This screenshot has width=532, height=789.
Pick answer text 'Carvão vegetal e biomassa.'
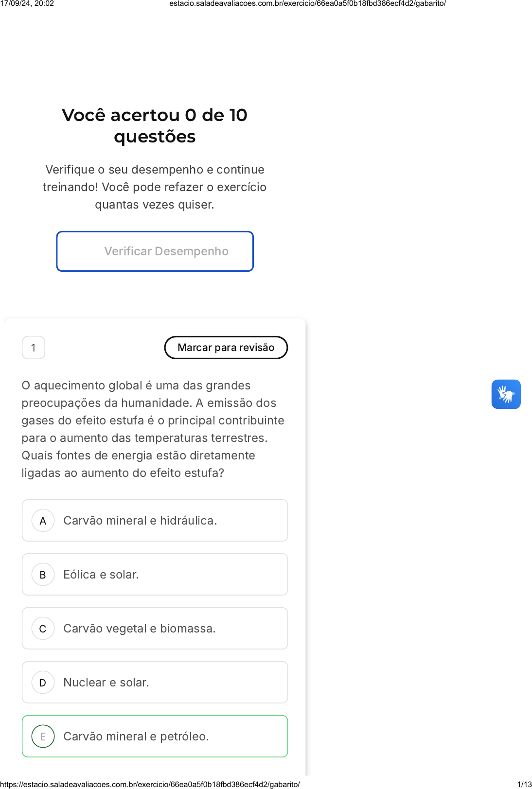(140, 629)
